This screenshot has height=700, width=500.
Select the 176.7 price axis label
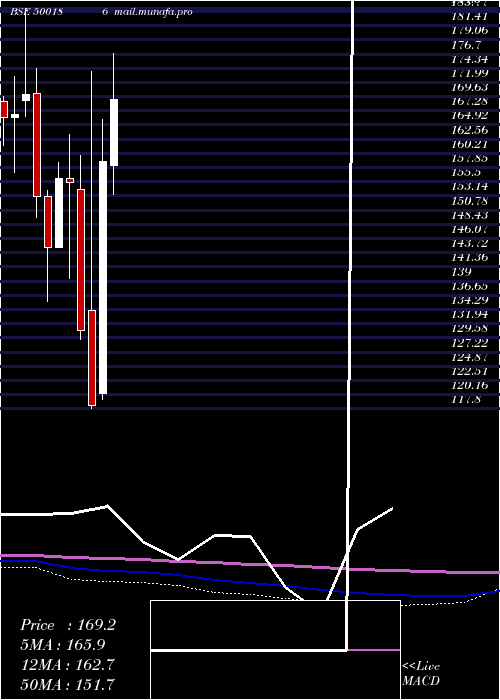467,45
